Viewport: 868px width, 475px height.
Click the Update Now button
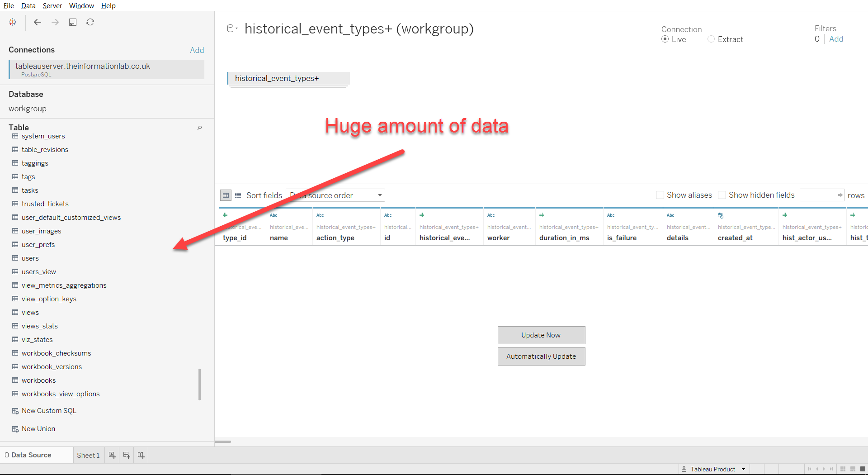[541, 335]
